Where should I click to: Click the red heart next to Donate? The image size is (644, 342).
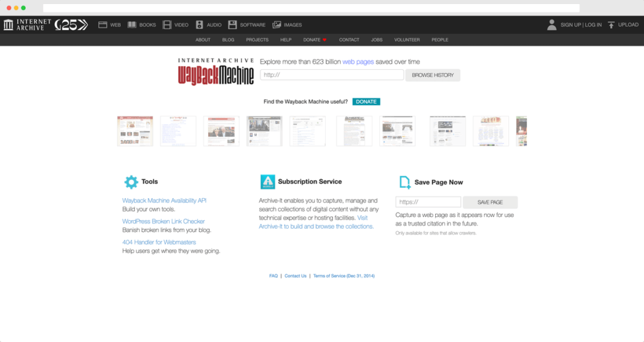[325, 40]
